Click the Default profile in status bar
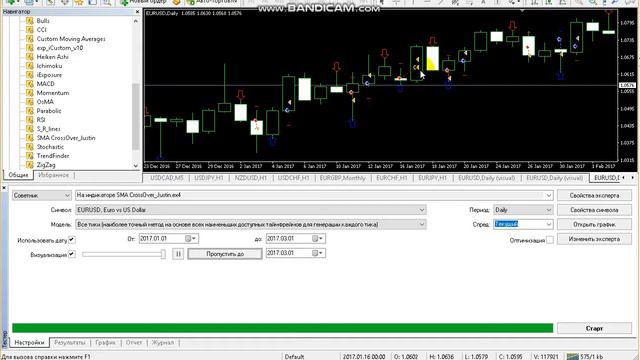640x360 pixels. [x=294, y=357]
